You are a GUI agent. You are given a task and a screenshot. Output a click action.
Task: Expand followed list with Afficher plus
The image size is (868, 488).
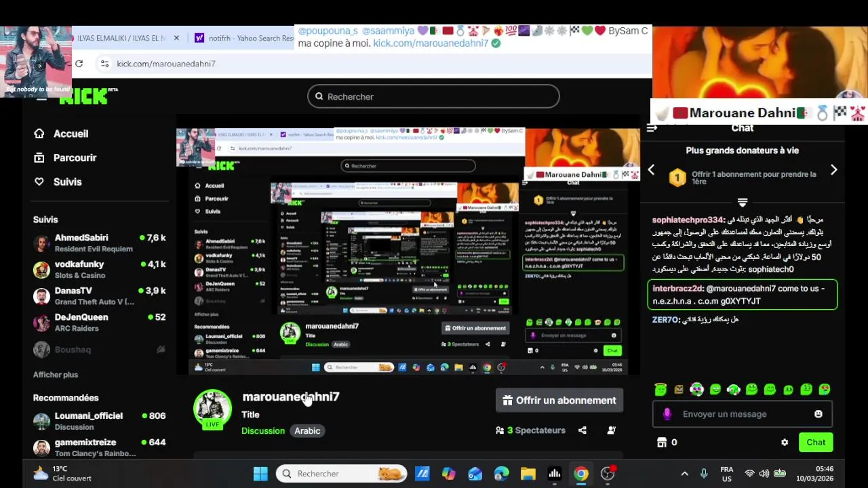56,375
